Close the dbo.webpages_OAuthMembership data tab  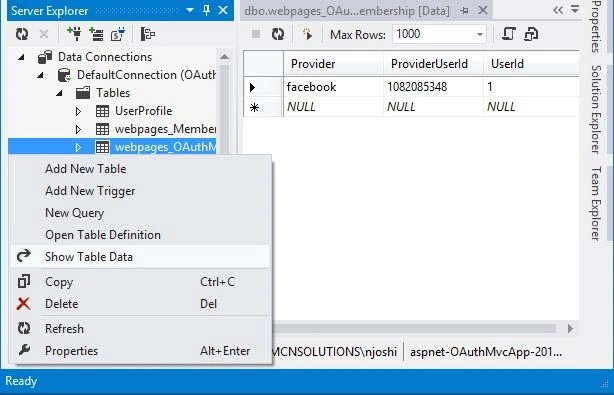point(483,10)
